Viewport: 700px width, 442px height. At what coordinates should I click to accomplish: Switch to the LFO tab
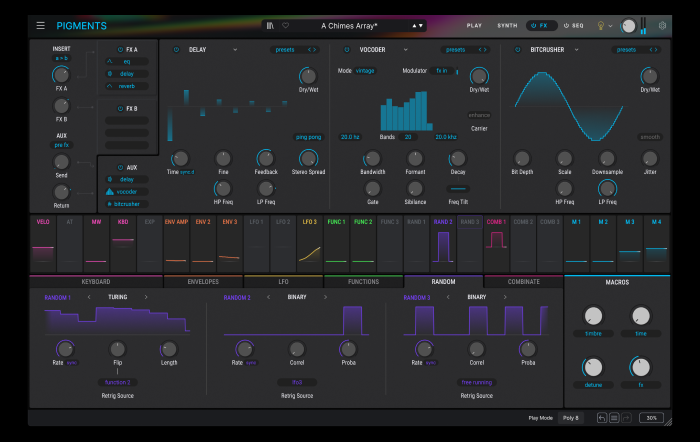pyautogui.click(x=283, y=282)
